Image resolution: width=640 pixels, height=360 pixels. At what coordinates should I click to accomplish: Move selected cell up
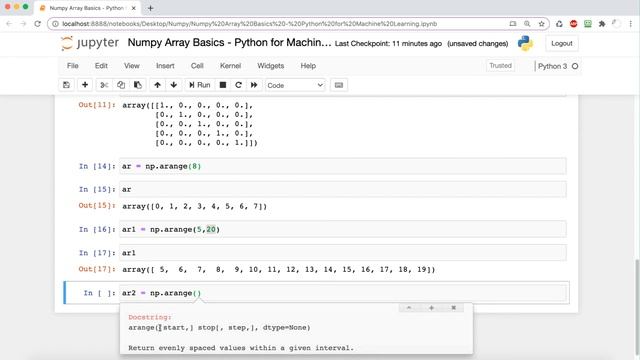157,85
